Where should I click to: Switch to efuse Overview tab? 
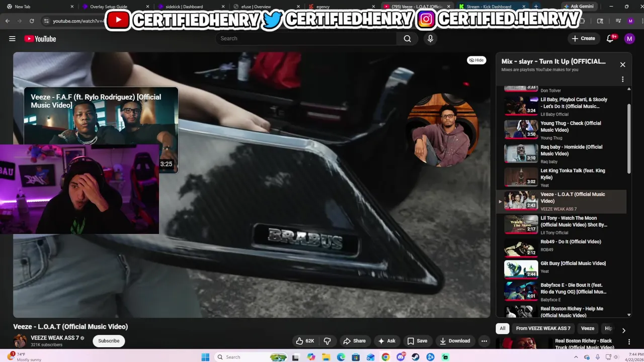pyautogui.click(x=266, y=7)
